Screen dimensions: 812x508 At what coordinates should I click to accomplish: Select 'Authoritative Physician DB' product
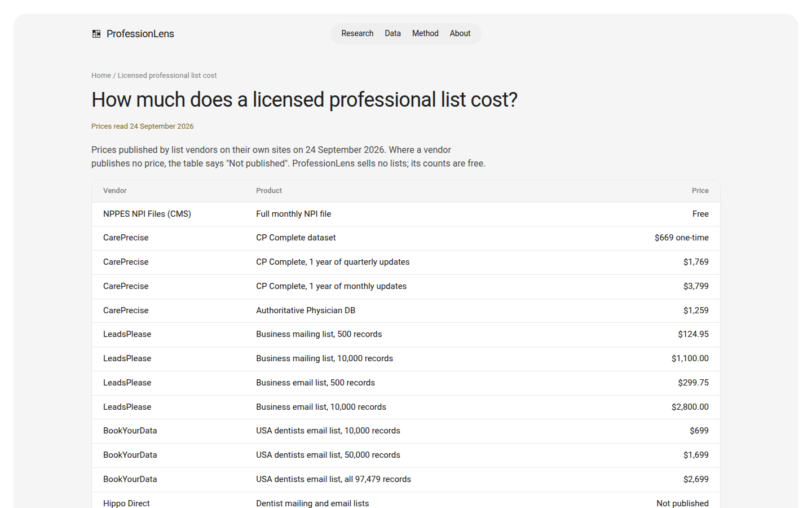306,310
